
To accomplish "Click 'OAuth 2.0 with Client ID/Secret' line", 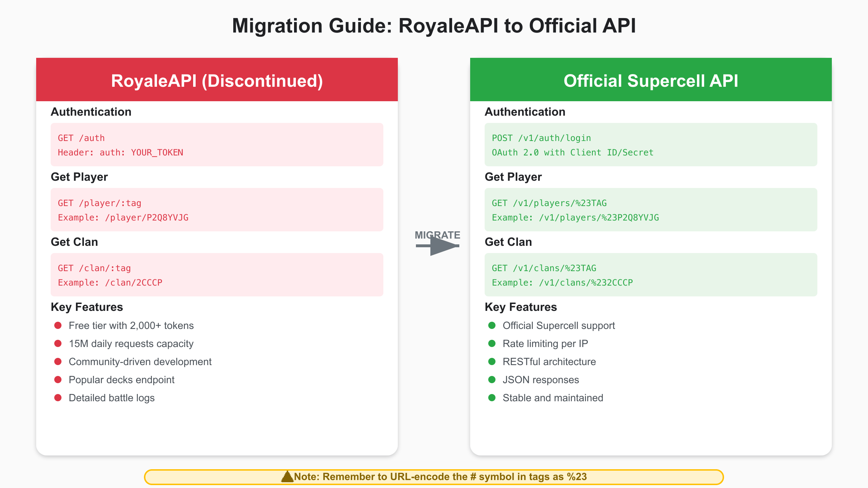I will pos(573,153).
